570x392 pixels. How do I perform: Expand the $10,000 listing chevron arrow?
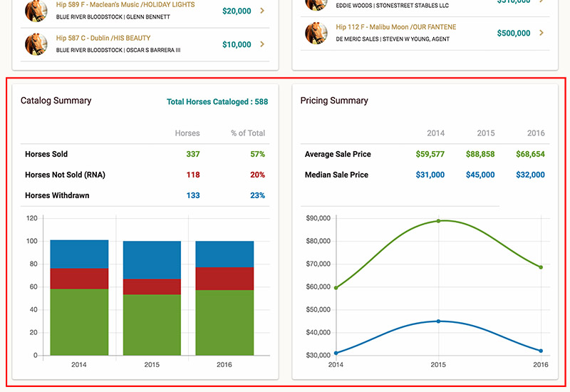tap(262, 44)
